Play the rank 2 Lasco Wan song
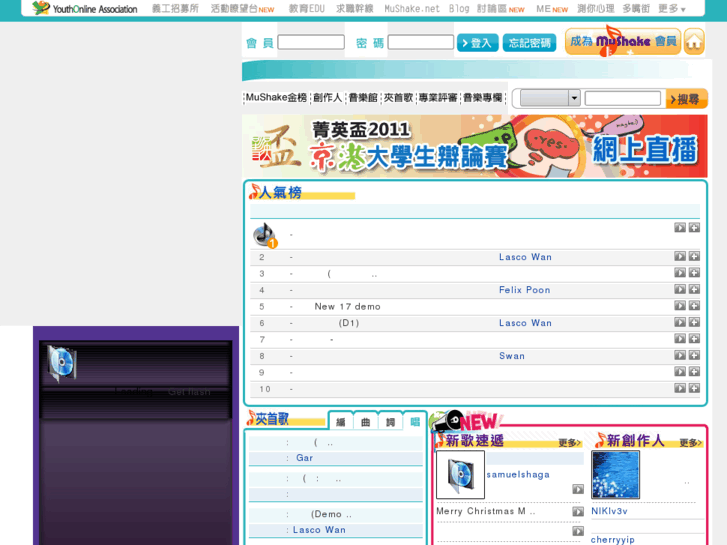The height and width of the screenshot is (545, 727). [680, 256]
